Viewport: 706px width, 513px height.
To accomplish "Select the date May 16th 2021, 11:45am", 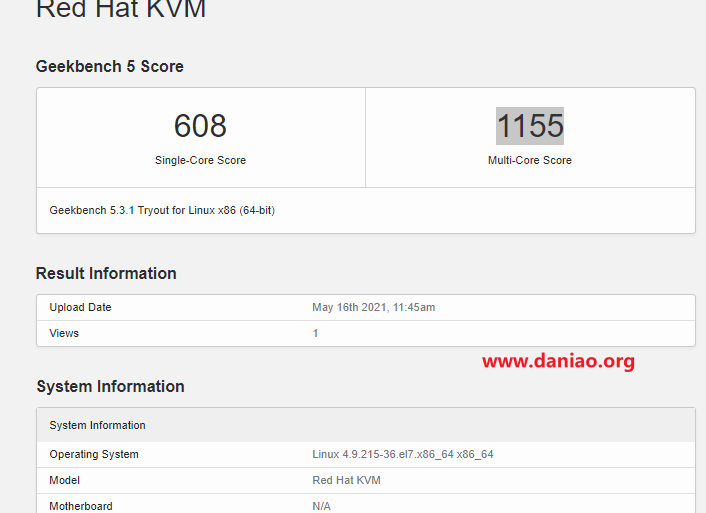I will (374, 307).
